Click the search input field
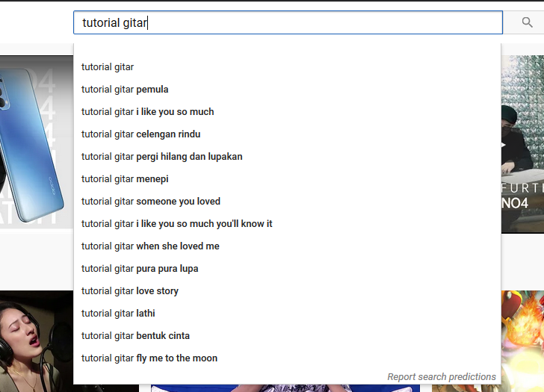 (288, 22)
